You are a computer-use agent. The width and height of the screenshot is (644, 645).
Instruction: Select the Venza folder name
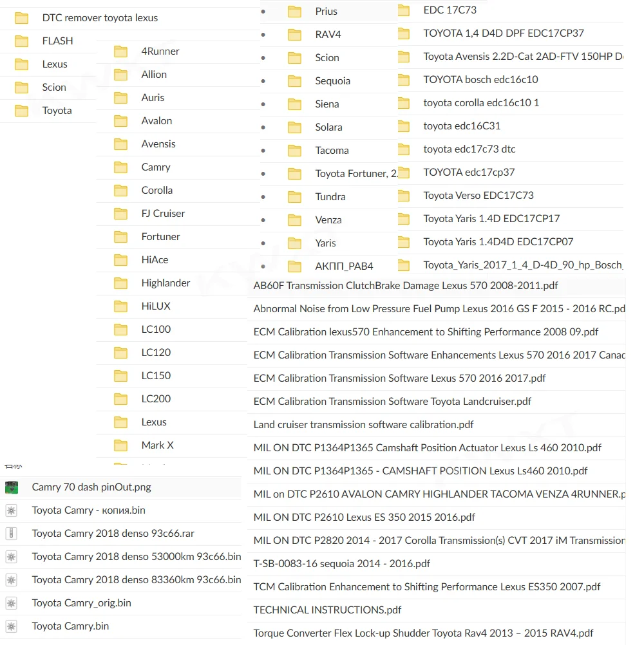pos(328,220)
